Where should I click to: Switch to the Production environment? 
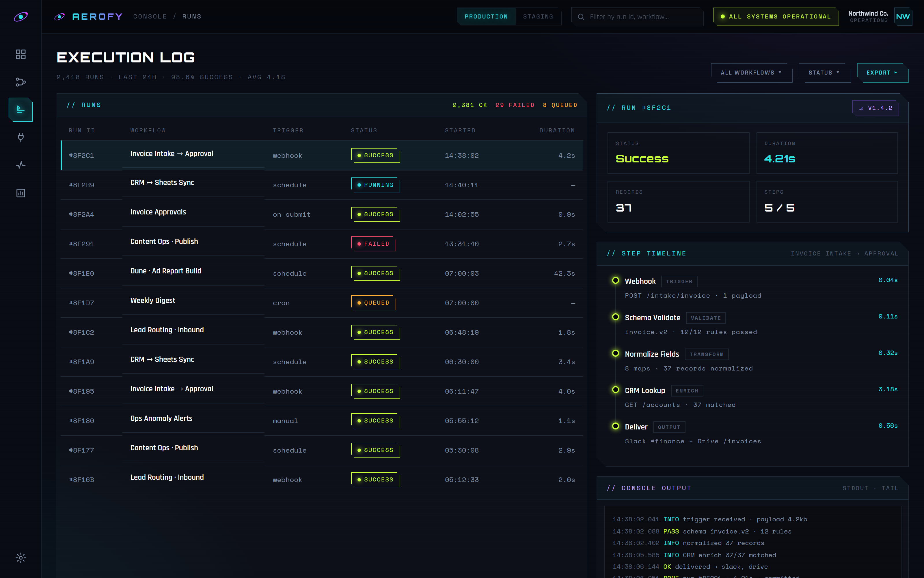point(486,16)
